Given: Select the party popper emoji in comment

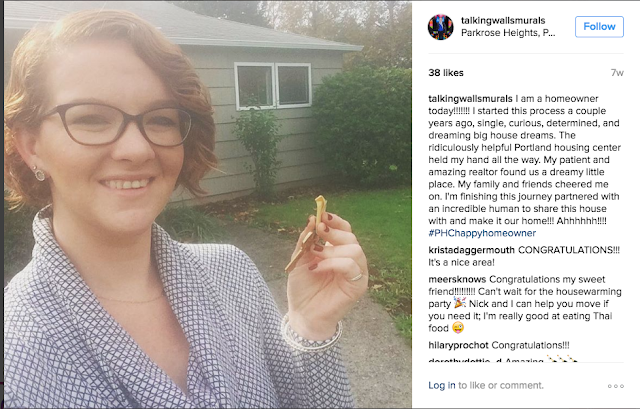Looking at the screenshot, I should point(460,303).
